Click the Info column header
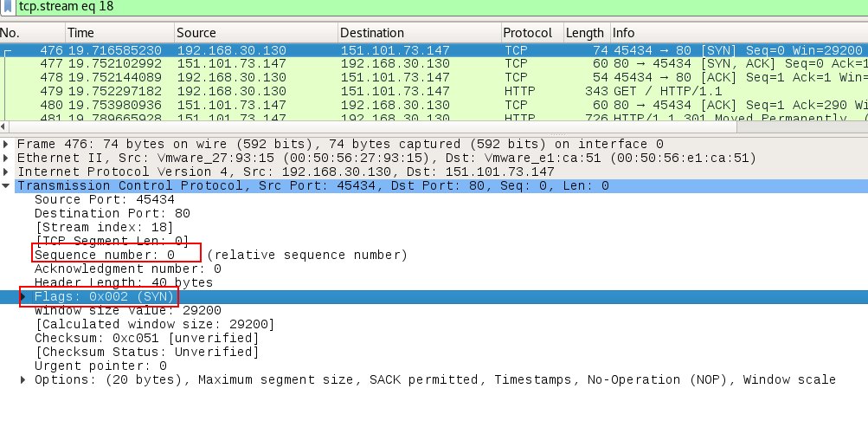 pyautogui.click(x=739, y=33)
